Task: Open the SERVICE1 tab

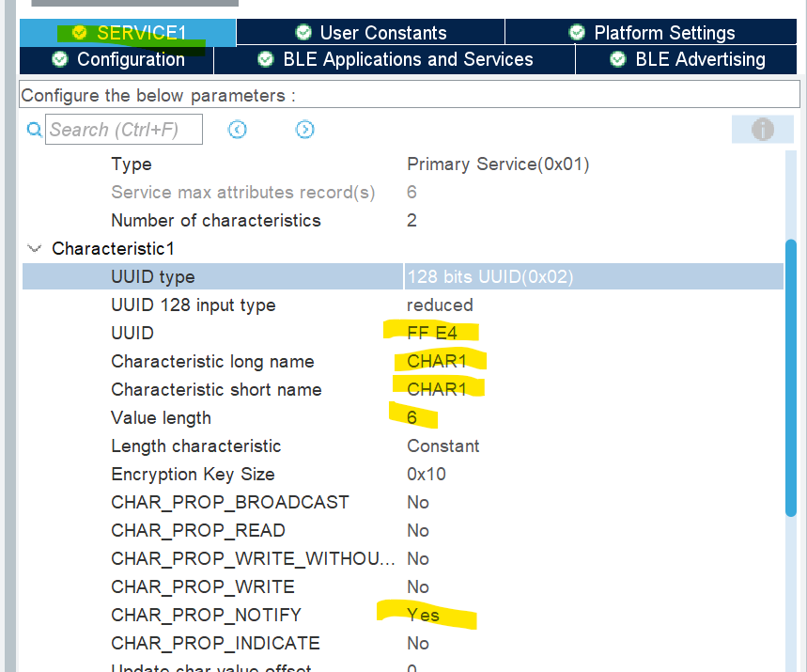Action: click(x=128, y=33)
